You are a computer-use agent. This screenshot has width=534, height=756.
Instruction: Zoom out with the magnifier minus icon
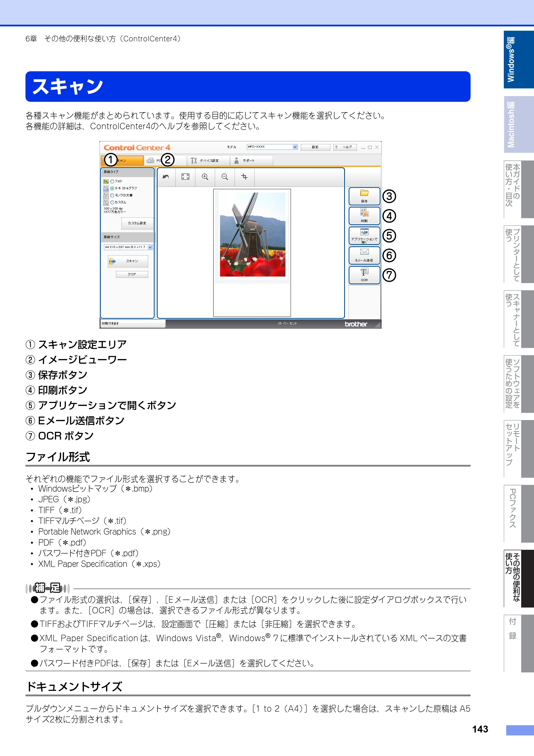pyautogui.click(x=225, y=177)
